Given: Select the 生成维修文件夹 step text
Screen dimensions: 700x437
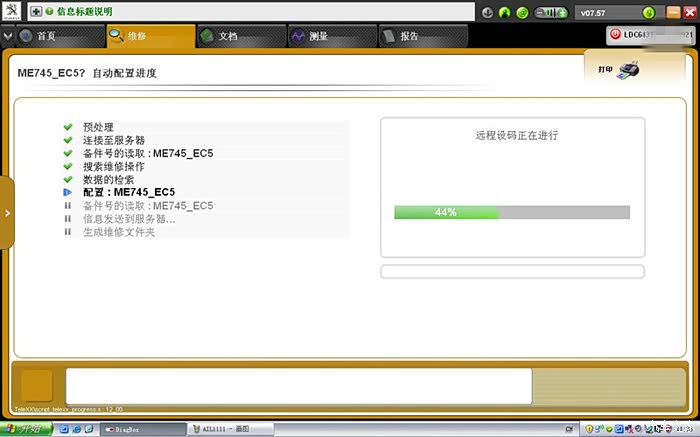Looking at the screenshot, I should pos(119,232).
